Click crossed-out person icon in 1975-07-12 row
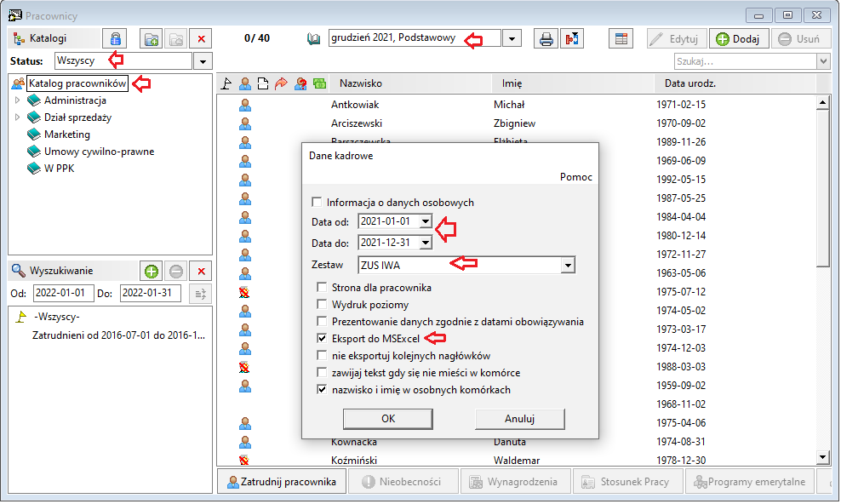This screenshot has width=841, height=504. click(x=244, y=292)
